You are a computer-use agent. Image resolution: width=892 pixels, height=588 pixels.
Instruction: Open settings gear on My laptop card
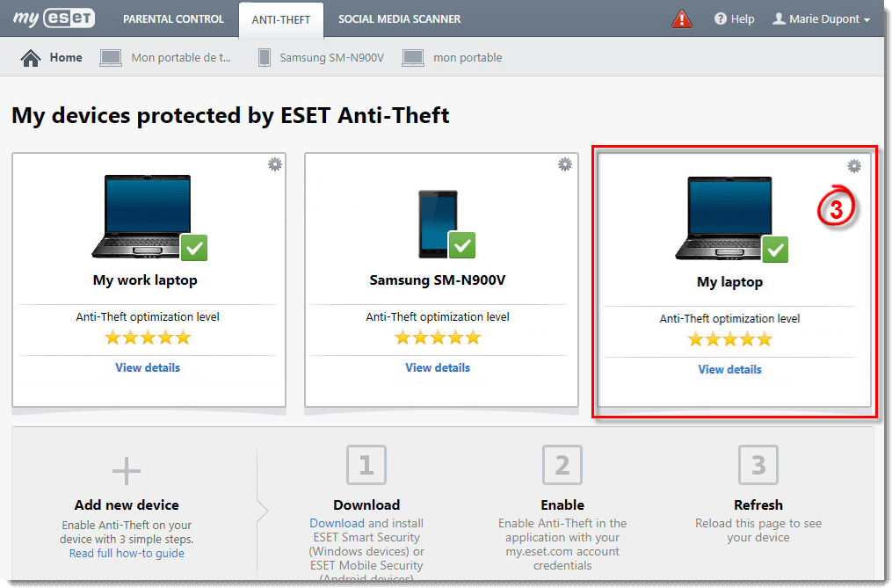(854, 166)
